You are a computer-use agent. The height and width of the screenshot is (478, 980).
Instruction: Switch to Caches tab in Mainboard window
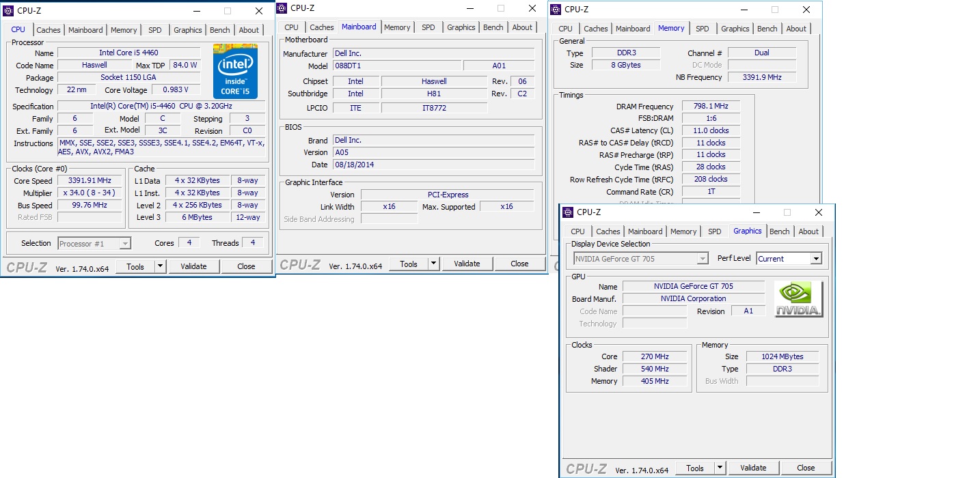click(x=322, y=27)
